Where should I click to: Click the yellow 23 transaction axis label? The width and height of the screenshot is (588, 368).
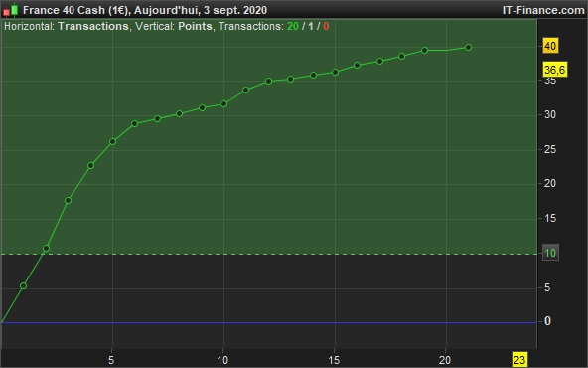tap(519, 360)
